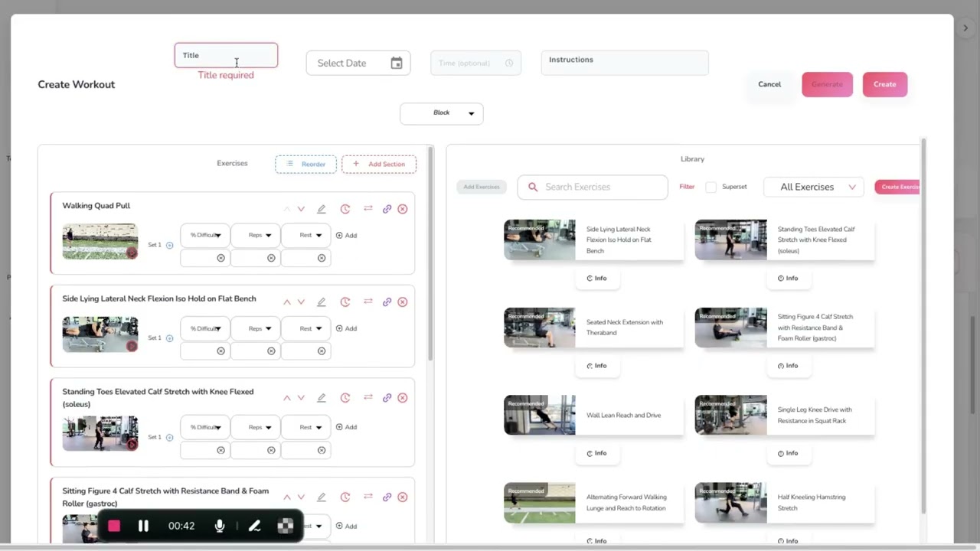Click the Create workout button
Image resolution: width=980 pixels, height=551 pixels.
tap(885, 84)
